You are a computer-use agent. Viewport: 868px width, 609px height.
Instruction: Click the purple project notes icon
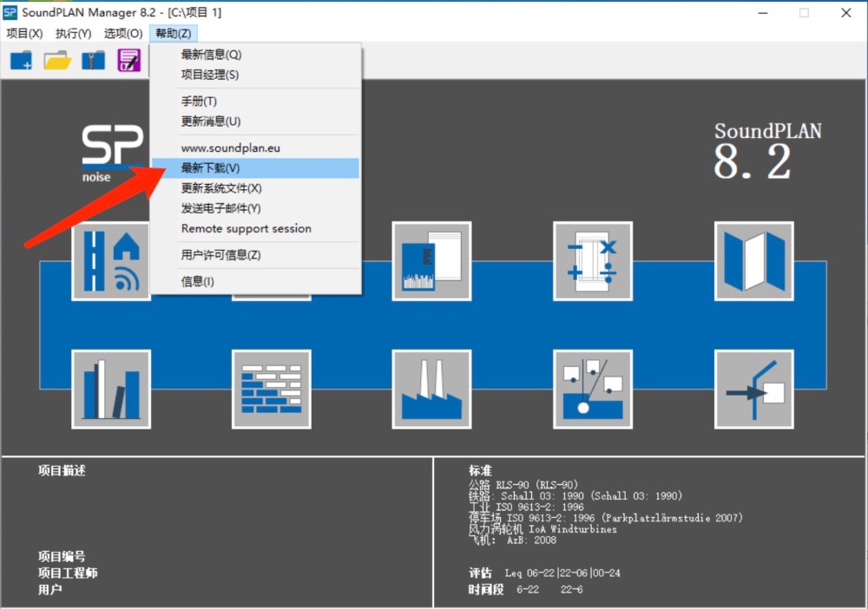click(128, 60)
